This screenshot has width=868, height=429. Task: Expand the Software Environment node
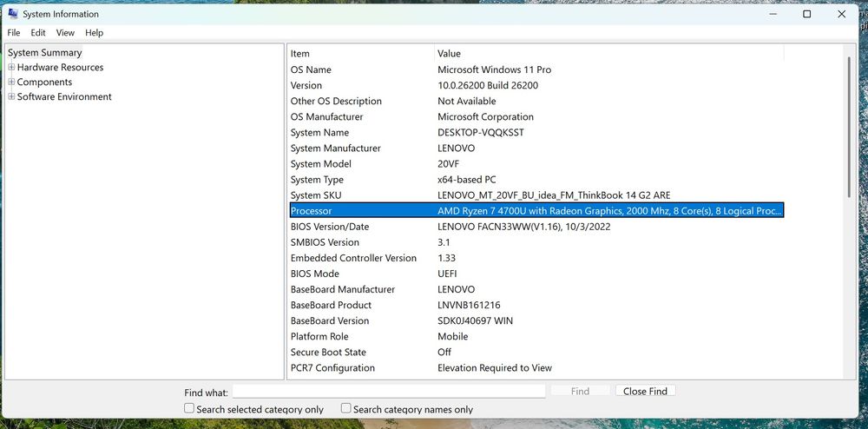point(11,96)
